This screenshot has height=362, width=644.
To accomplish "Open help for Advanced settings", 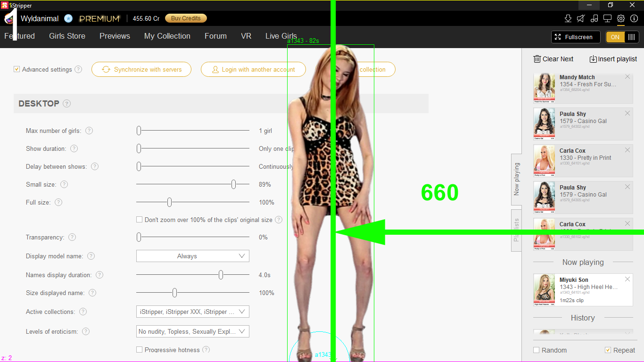I will click(x=78, y=69).
